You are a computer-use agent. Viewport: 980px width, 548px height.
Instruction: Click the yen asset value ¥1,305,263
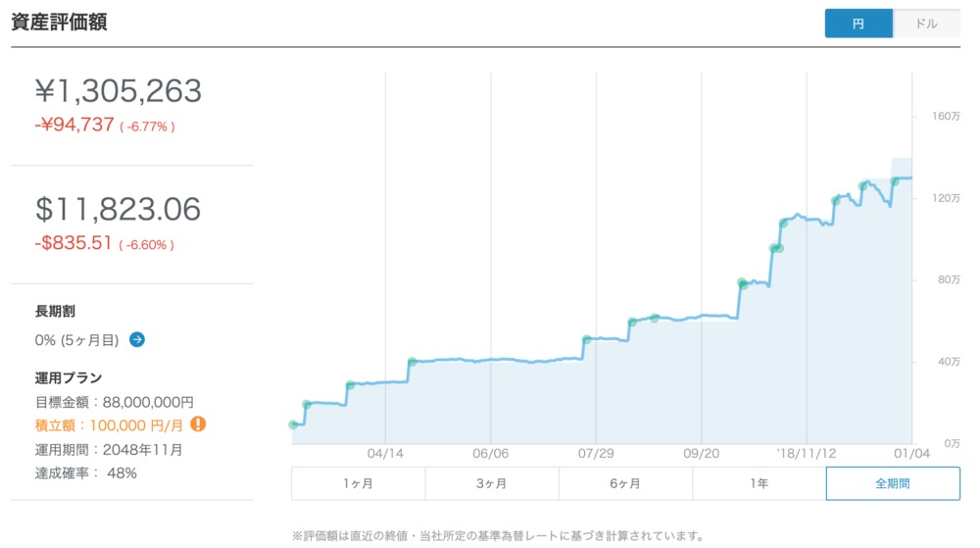[x=119, y=91]
